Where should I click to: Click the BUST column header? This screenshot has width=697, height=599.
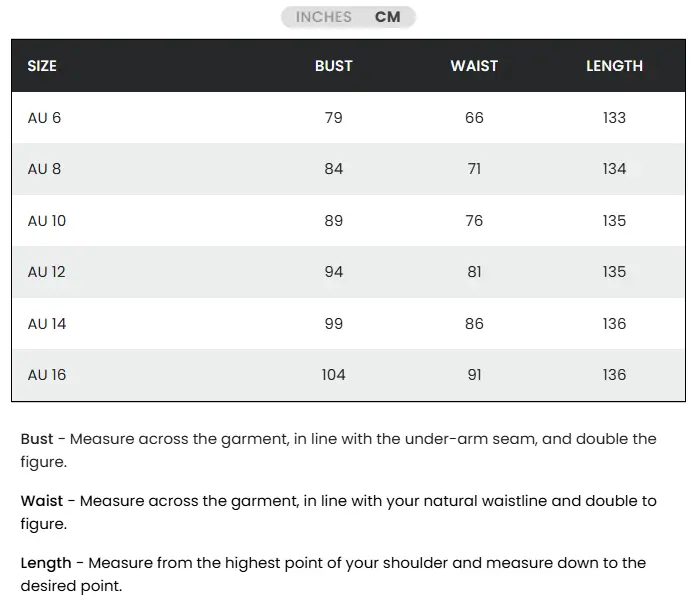[x=333, y=66]
